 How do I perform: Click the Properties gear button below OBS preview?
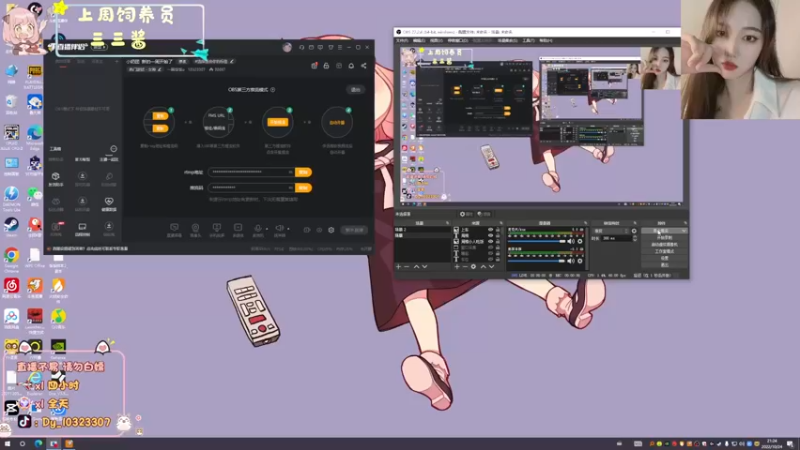pos(466,214)
